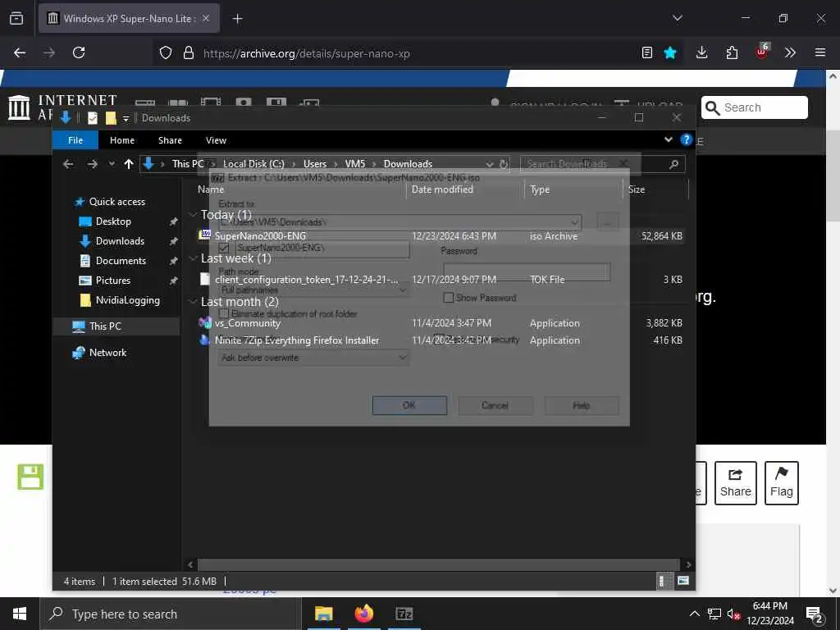Select Desktop in Quick access
The height and width of the screenshot is (630, 840).
(x=113, y=221)
